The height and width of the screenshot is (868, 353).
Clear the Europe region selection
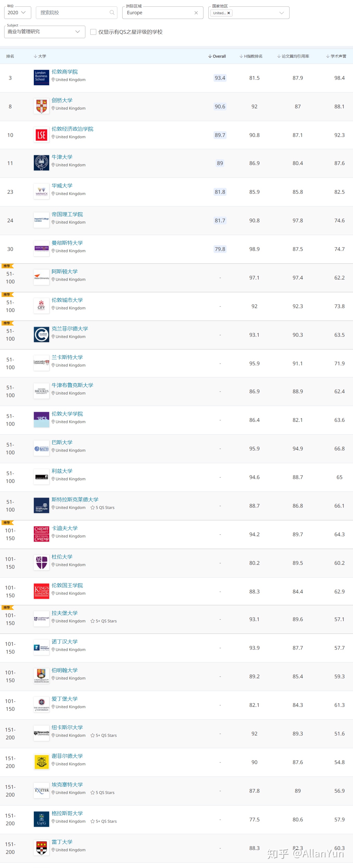pos(196,13)
